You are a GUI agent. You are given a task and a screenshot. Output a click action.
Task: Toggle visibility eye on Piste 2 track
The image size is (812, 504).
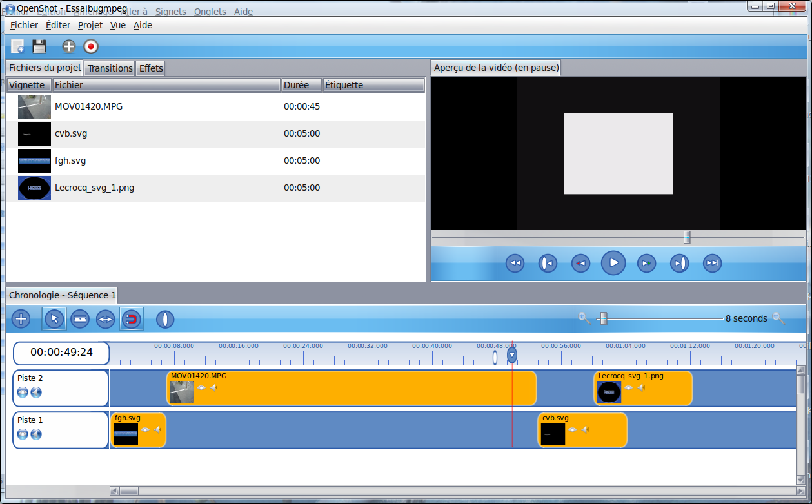coord(23,393)
